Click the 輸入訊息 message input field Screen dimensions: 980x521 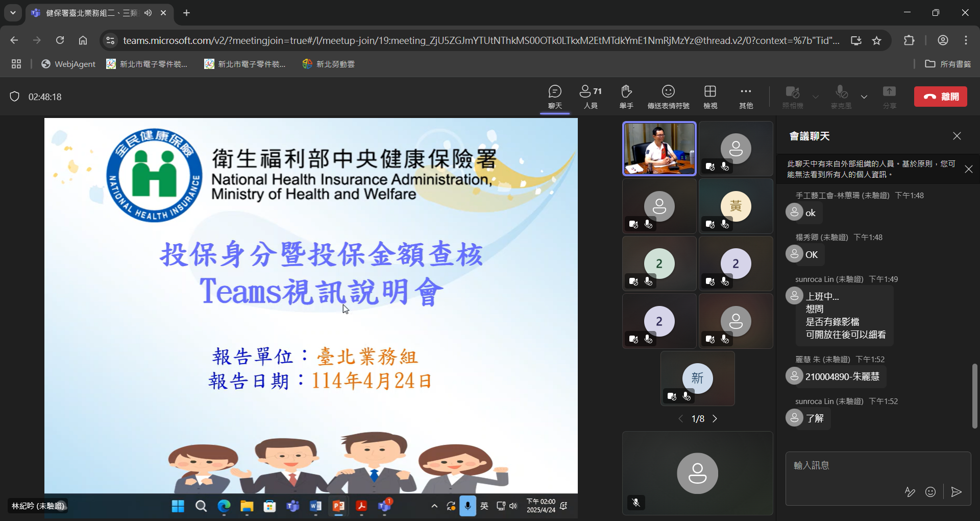868,466
